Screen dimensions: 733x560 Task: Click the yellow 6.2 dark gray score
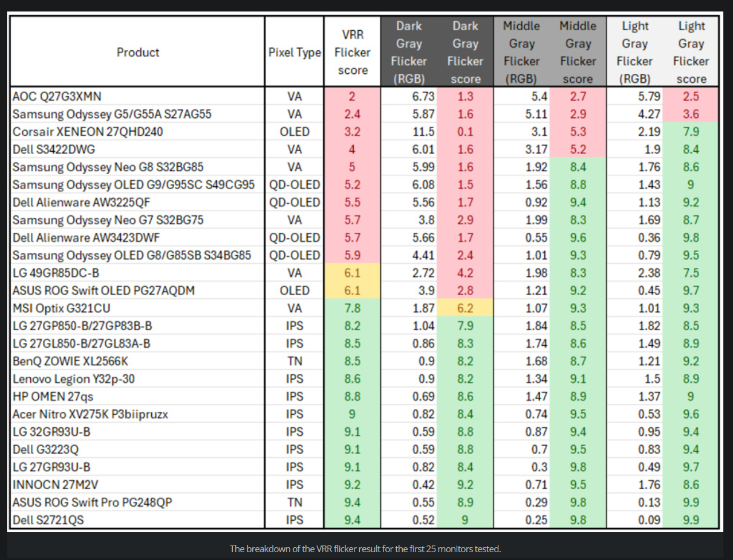click(x=465, y=308)
